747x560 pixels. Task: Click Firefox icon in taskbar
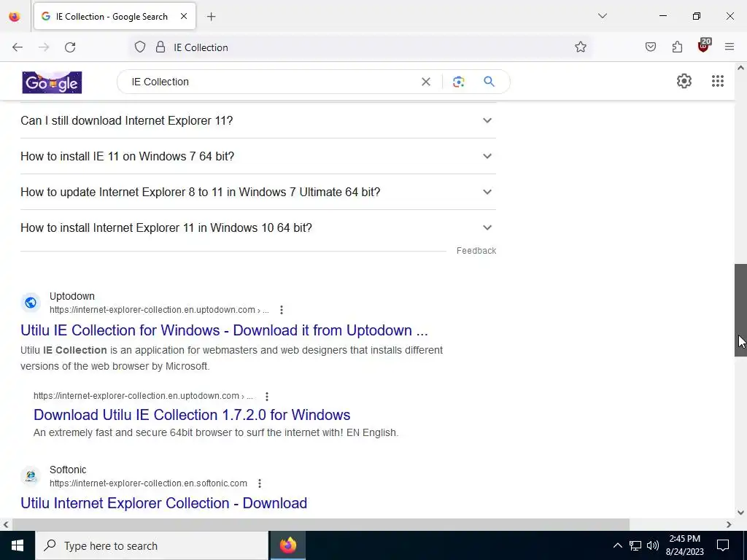pyautogui.click(x=287, y=545)
